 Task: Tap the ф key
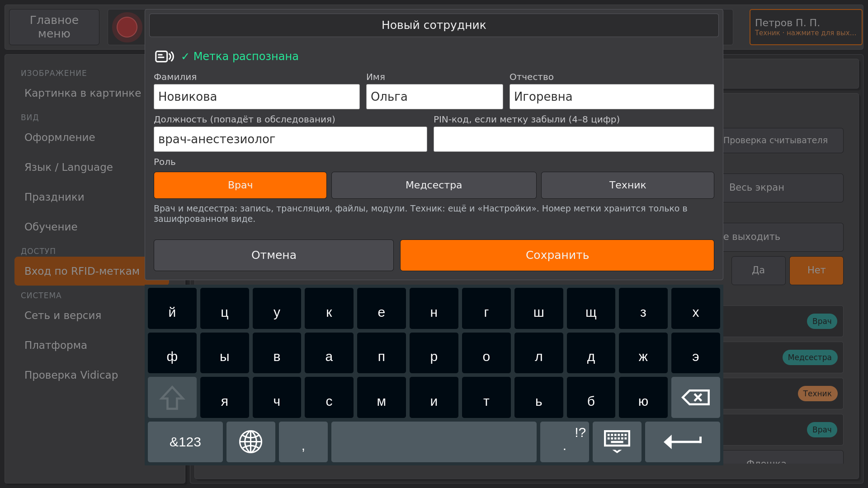[x=172, y=353]
